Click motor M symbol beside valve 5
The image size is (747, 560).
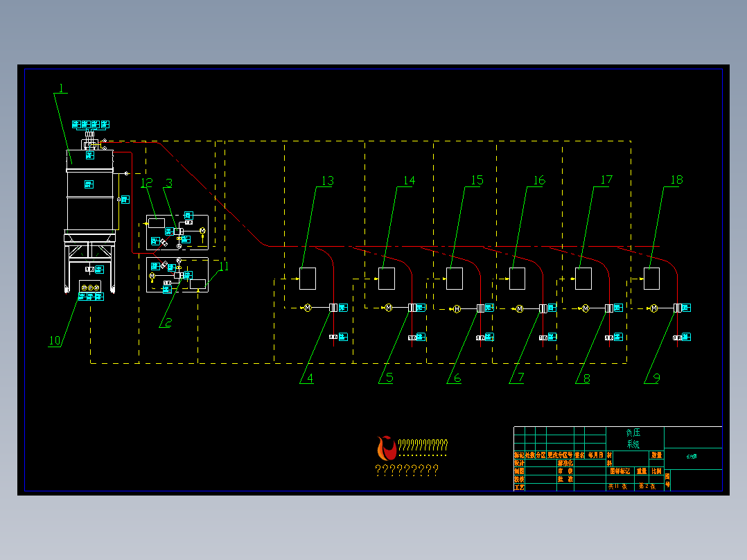coord(389,308)
